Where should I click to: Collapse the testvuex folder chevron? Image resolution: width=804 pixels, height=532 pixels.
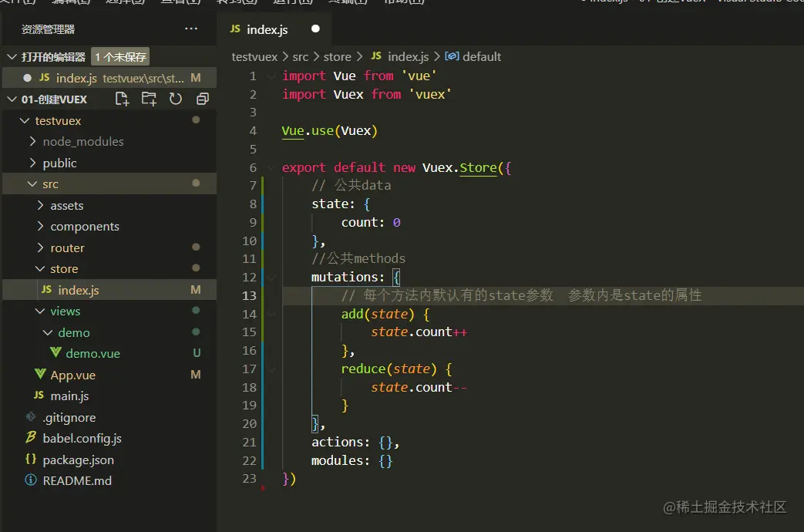pos(24,120)
